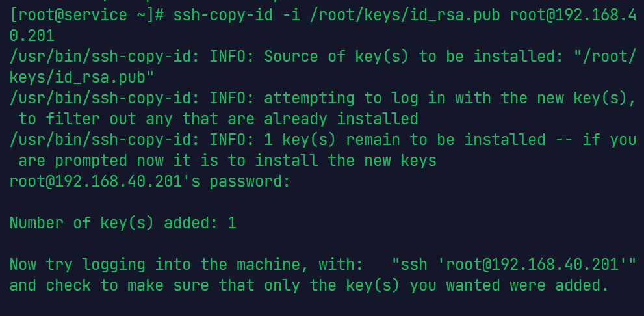Viewport: 644px width, 316px height.
Task: Click the Now try logging into text
Action: 100,264
